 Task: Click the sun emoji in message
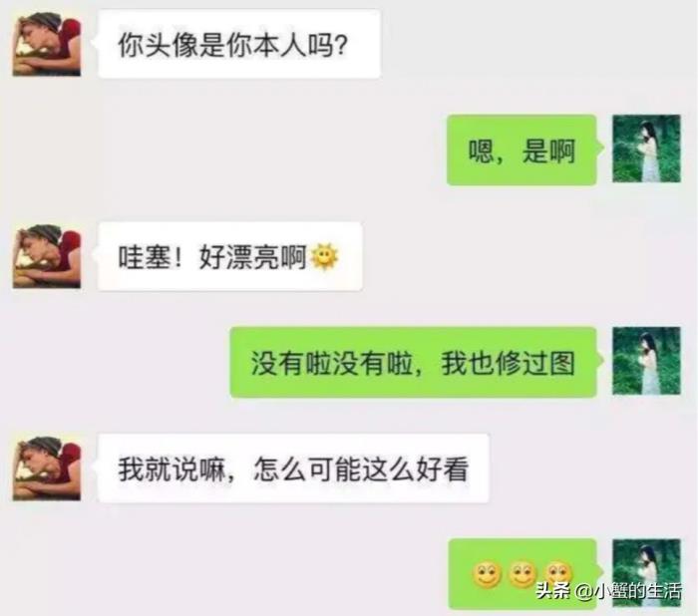tap(324, 257)
